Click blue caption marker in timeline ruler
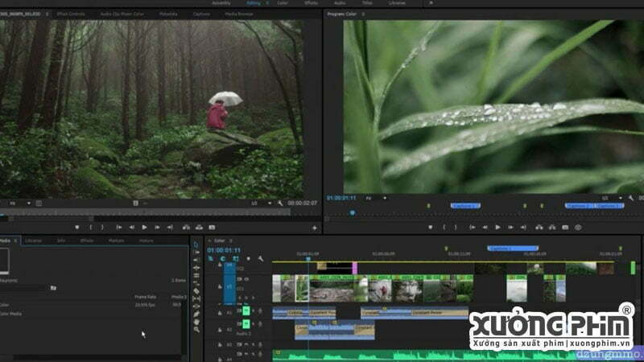 (513, 249)
